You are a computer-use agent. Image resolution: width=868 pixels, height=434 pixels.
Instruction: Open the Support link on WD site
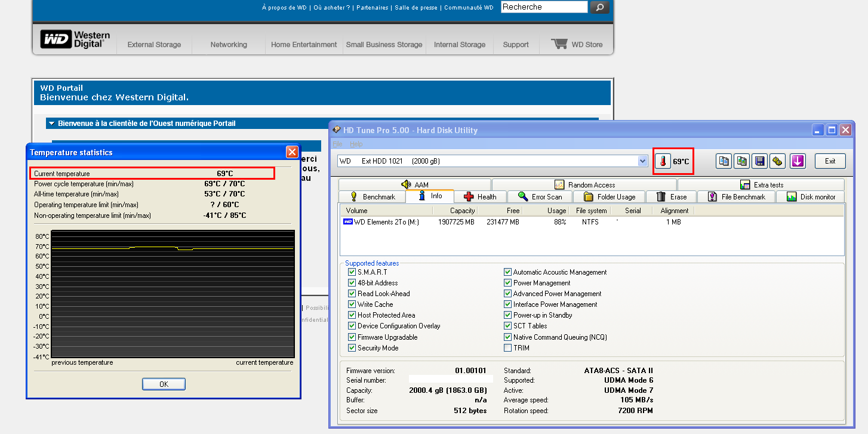[x=516, y=45]
